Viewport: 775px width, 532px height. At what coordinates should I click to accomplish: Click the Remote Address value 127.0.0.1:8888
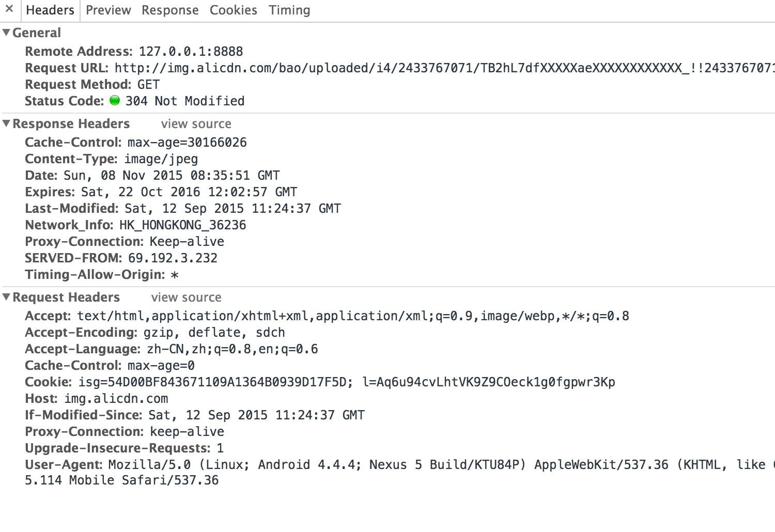point(191,52)
